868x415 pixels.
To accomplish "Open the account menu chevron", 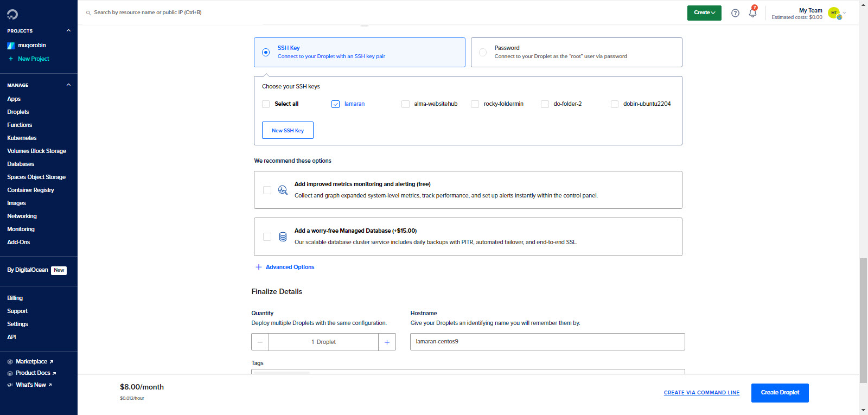I will 844,12.
